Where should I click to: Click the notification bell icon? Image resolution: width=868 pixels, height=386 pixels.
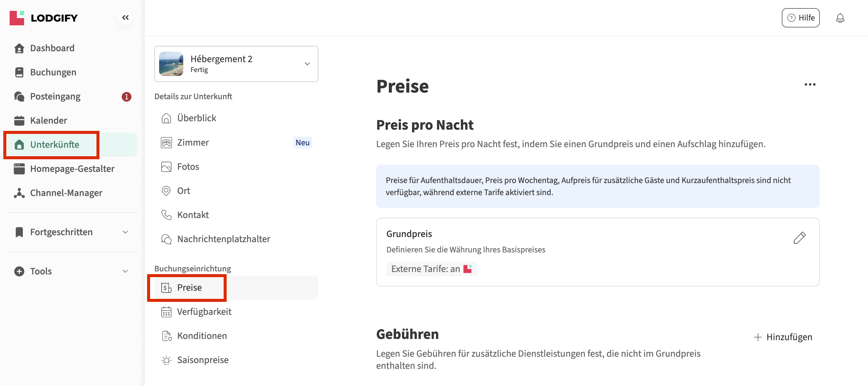(x=840, y=18)
